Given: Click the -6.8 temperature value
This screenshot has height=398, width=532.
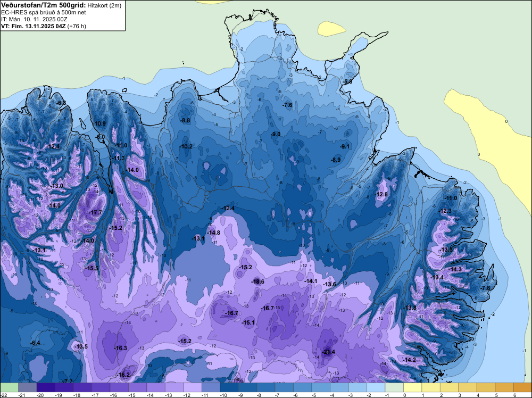Looking at the screenshot, I should point(61,103).
